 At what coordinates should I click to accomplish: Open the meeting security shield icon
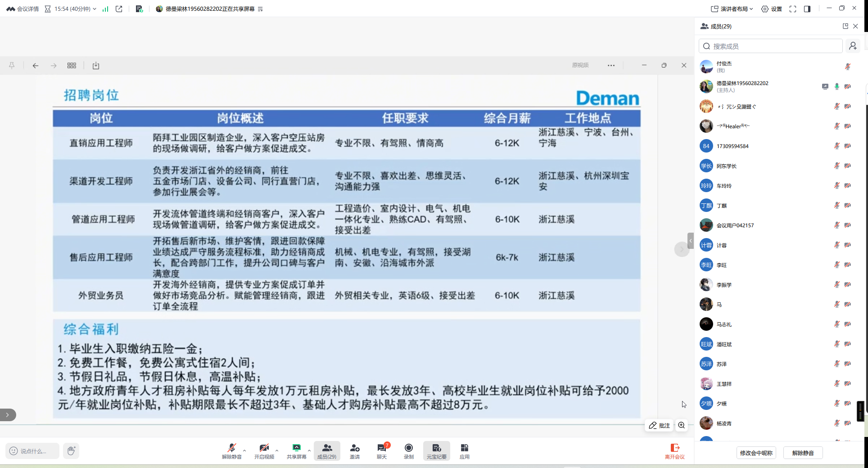[x=139, y=9]
